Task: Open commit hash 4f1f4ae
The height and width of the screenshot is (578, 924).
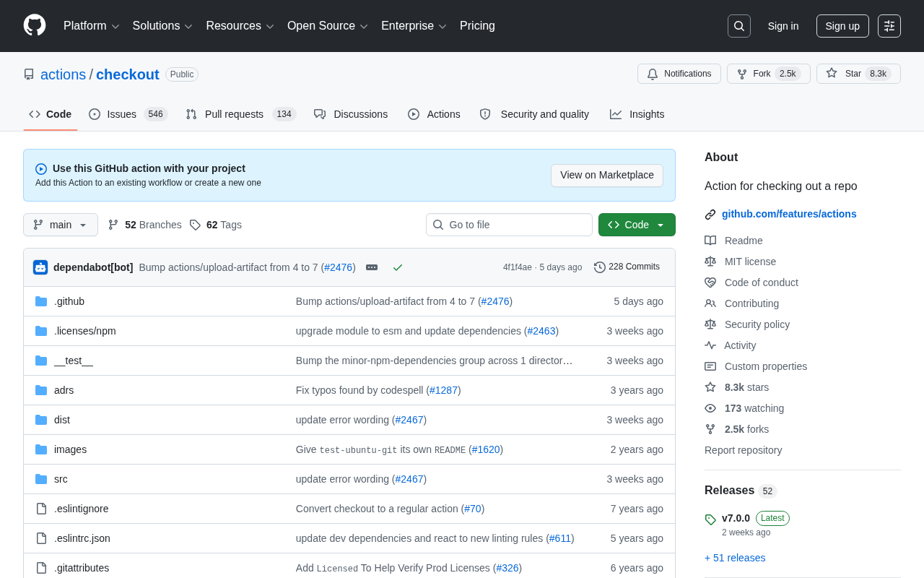Action: [x=518, y=267]
